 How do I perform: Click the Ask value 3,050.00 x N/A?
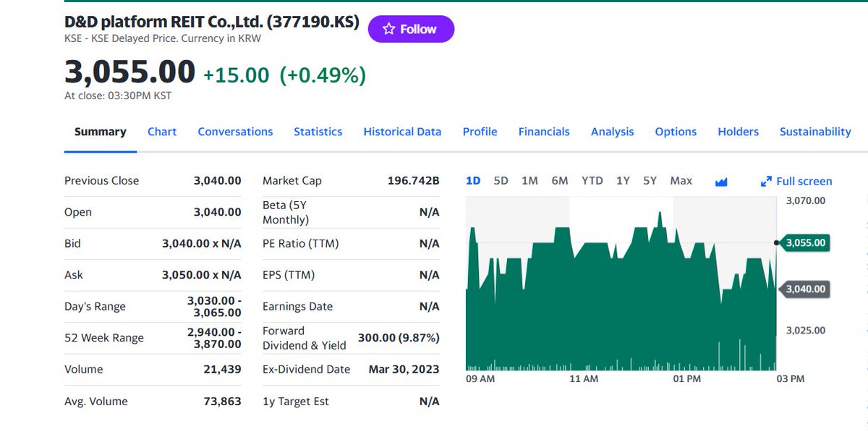pyautogui.click(x=202, y=275)
